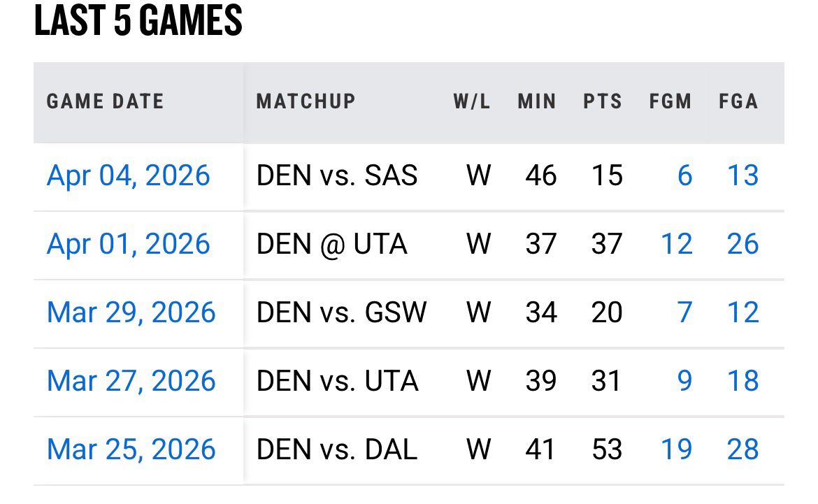The height and width of the screenshot is (504, 818).
Task: Open the Apr 04, 2026 game link
Action: coord(128,175)
